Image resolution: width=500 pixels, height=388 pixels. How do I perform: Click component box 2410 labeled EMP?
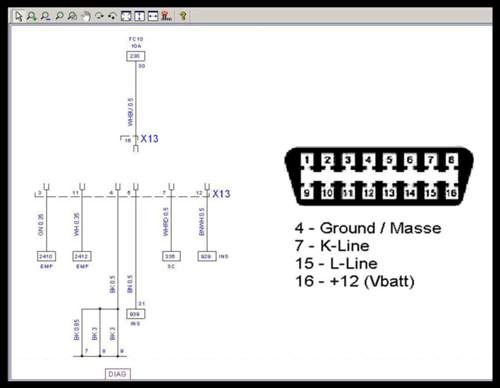coord(46,256)
